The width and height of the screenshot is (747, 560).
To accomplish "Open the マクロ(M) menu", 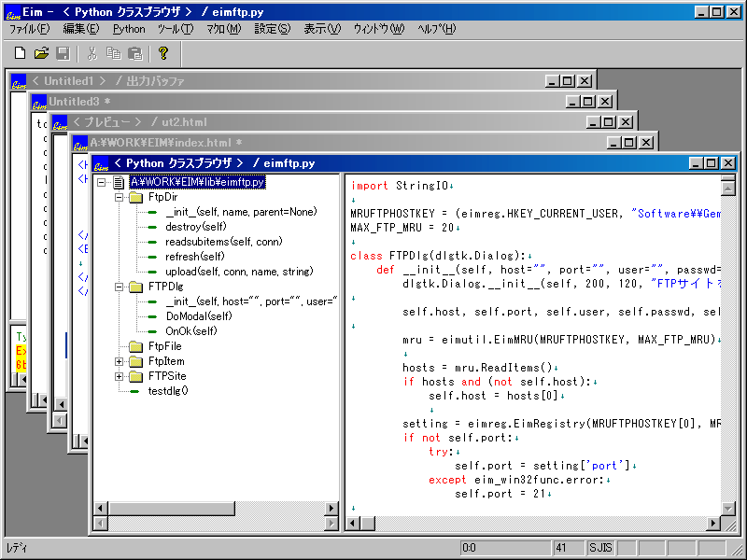I will point(224,29).
